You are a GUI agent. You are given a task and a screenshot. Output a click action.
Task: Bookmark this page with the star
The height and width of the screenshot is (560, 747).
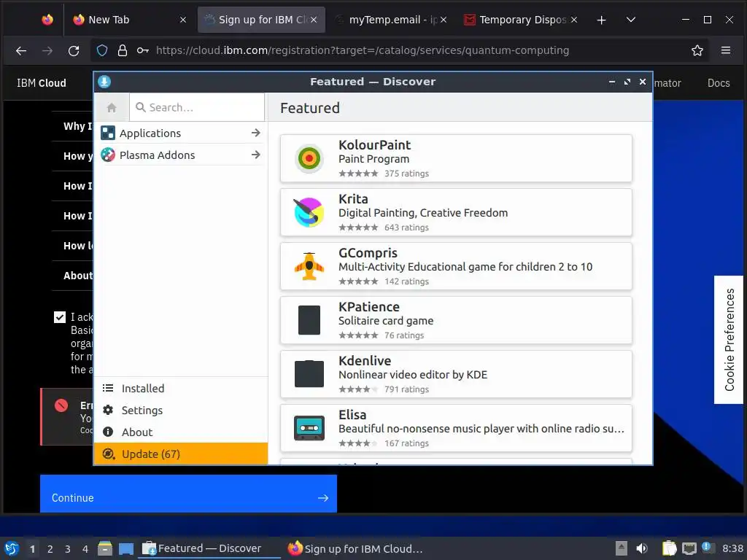coord(697,50)
